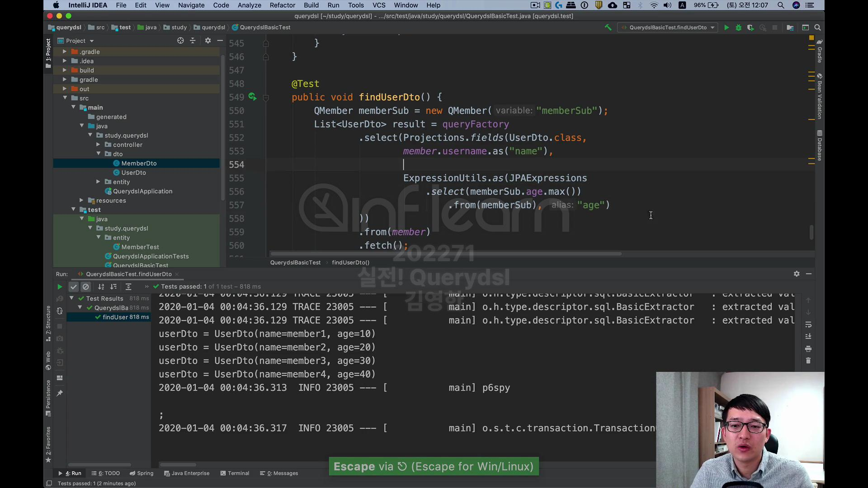Run with coverage icon in toolbar
The image size is (868, 488).
(x=750, y=28)
